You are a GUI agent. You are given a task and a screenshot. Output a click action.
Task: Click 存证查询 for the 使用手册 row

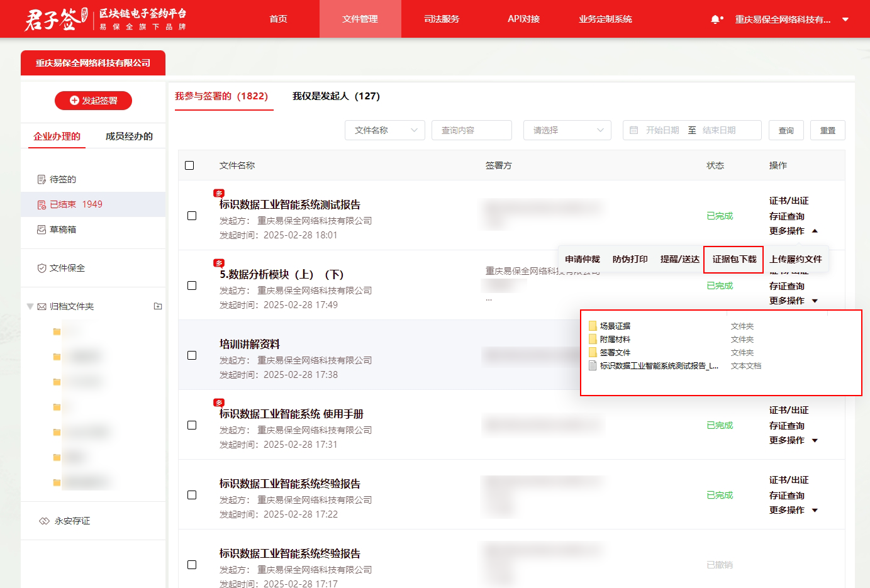(786, 426)
